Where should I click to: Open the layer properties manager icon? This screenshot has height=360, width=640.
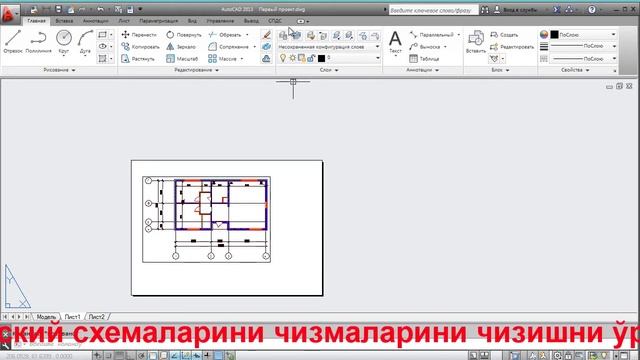point(283,36)
